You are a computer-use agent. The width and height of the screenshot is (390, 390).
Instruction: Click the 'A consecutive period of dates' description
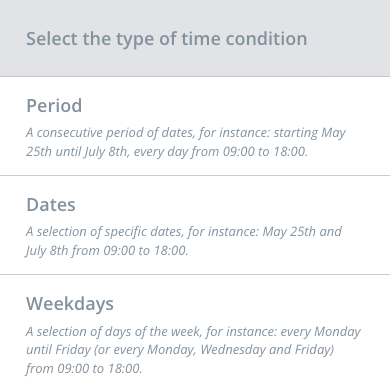pos(186,142)
